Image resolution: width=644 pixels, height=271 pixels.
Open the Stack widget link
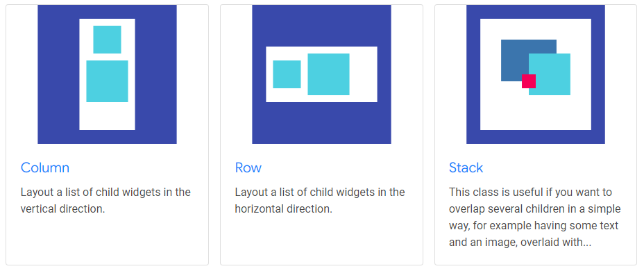click(x=466, y=167)
